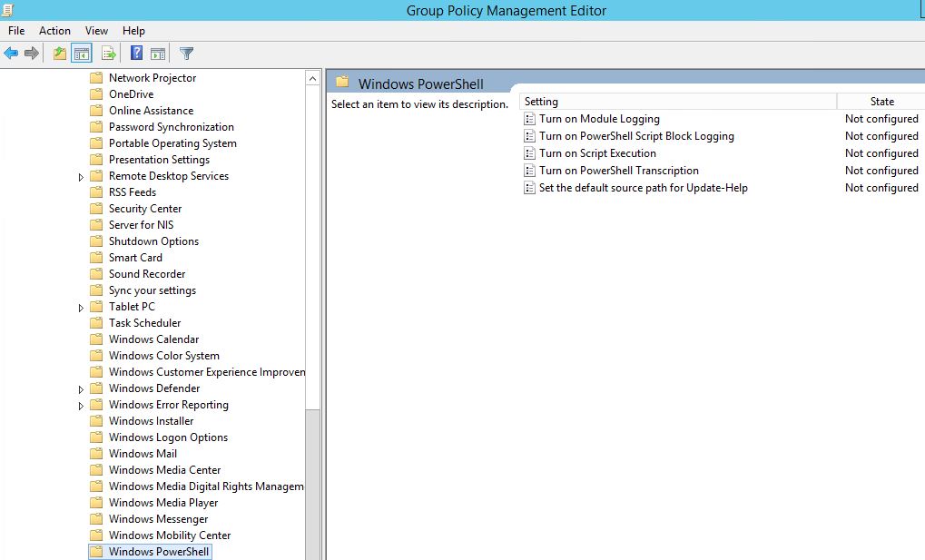This screenshot has height=560, width=925.
Task: Click the Windows PowerShell folder icon in tree
Action: point(96,552)
